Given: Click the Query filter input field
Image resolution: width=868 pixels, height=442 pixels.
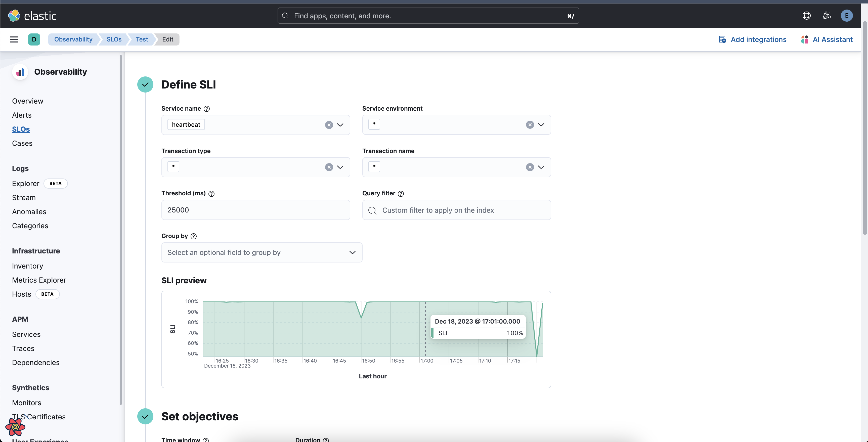Looking at the screenshot, I should point(456,210).
